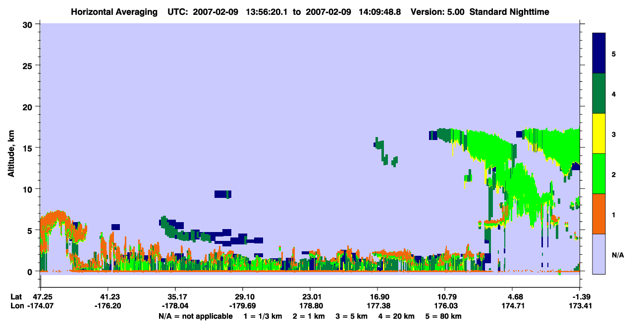Click the dark green colorbar segment labeled 4

tap(599, 94)
